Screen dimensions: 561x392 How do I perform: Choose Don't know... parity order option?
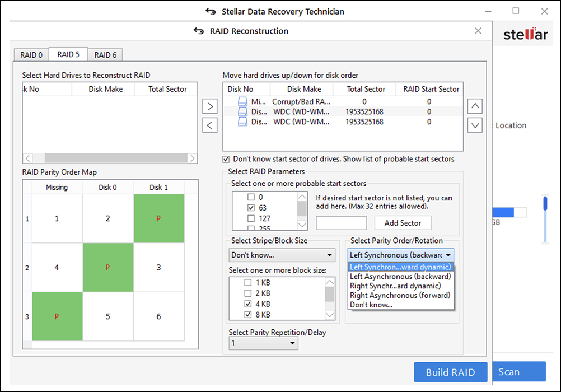coord(401,305)
